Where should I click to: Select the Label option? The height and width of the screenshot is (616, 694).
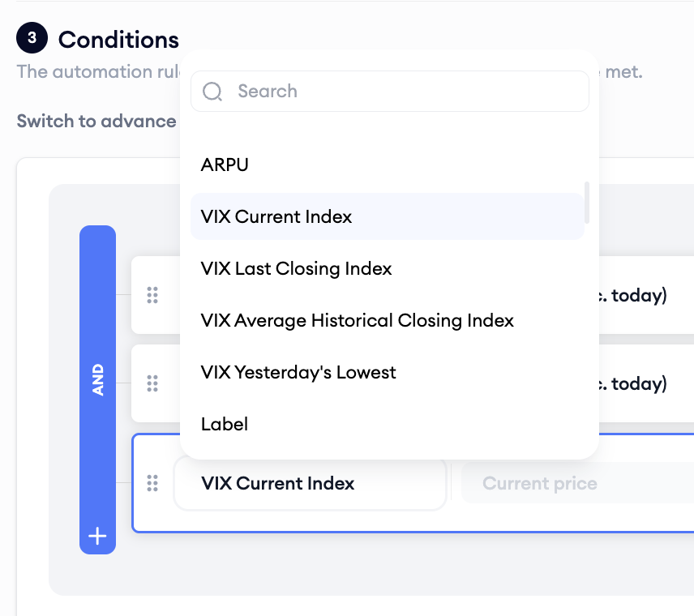pos(388,424)
